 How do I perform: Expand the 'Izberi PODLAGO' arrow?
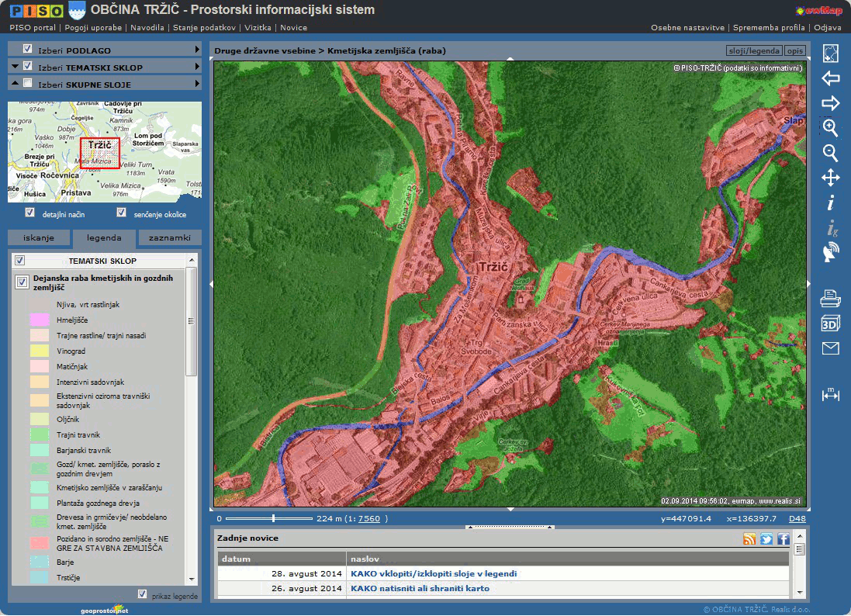198,50
